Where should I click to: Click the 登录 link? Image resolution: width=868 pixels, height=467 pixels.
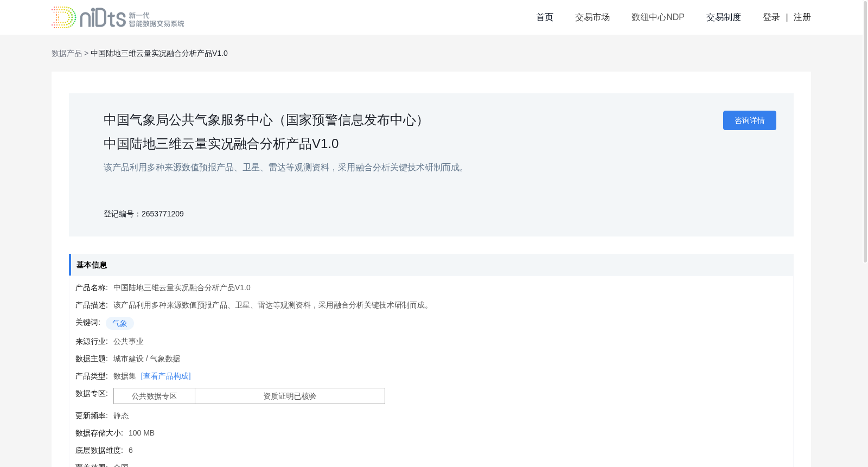771,17
